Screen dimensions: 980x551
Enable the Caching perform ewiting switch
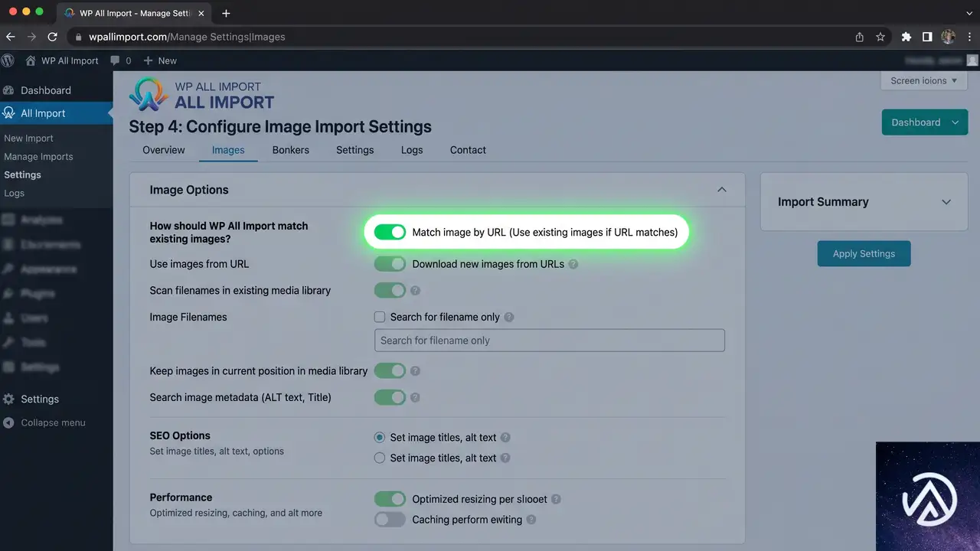point(390,520)
